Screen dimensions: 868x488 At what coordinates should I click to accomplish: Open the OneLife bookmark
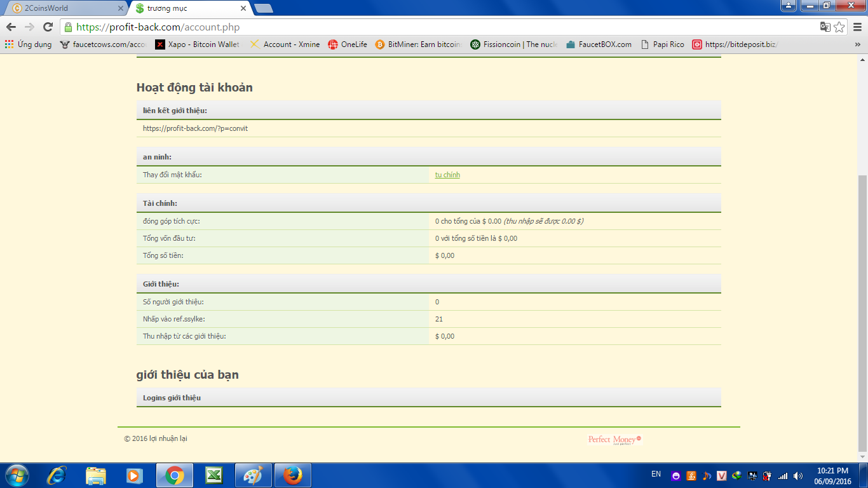pos(348,44)
